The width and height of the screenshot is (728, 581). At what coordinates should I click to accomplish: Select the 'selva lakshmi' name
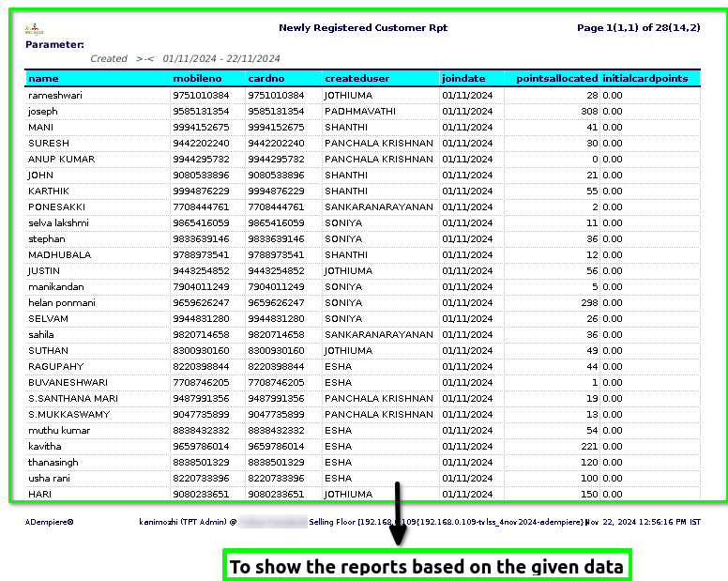click(58, 223)
